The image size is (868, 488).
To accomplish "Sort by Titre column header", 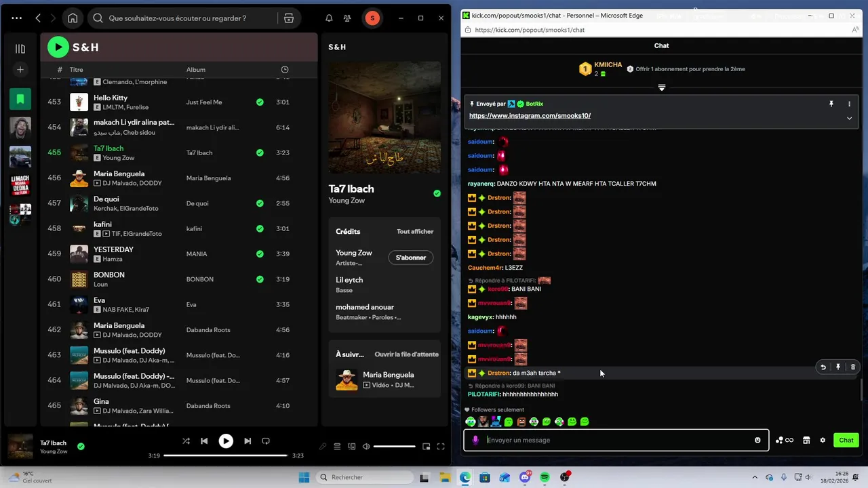I will (76, 70).
